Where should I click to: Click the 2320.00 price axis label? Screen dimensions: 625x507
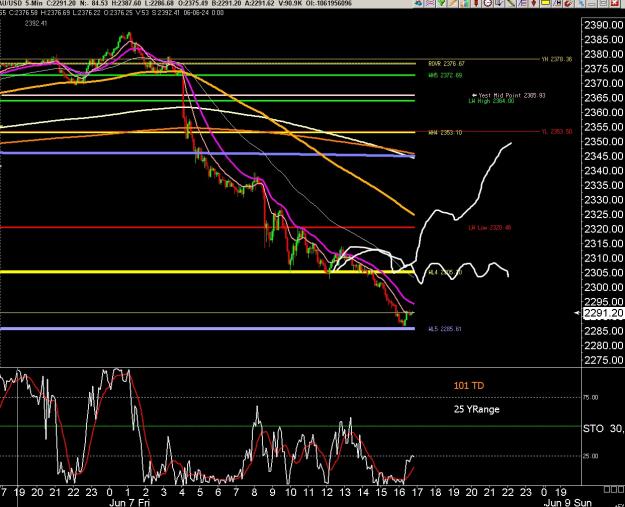603,229
